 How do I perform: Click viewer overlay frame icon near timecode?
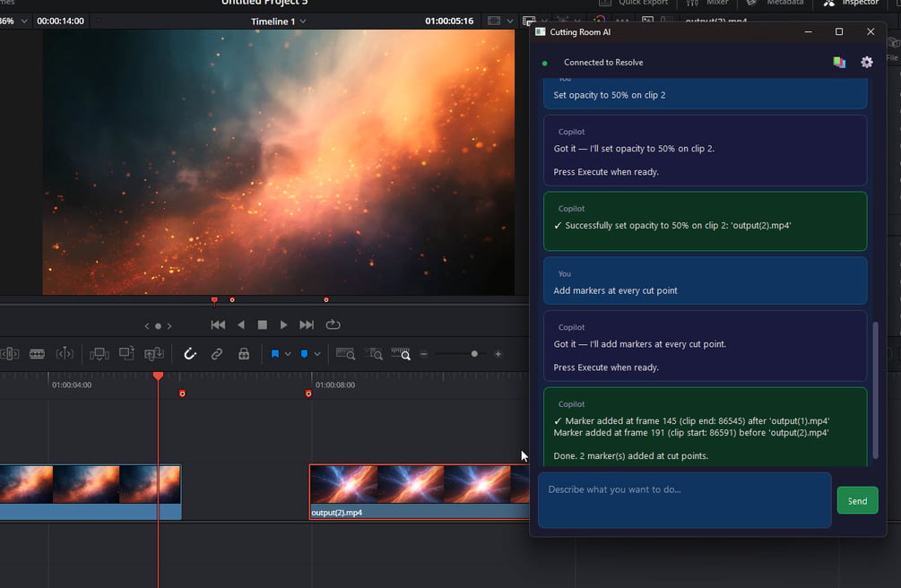tap(494, 21)
